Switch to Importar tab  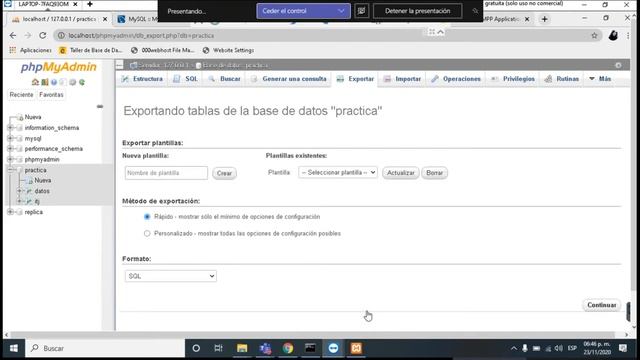(x=402, y=79)
